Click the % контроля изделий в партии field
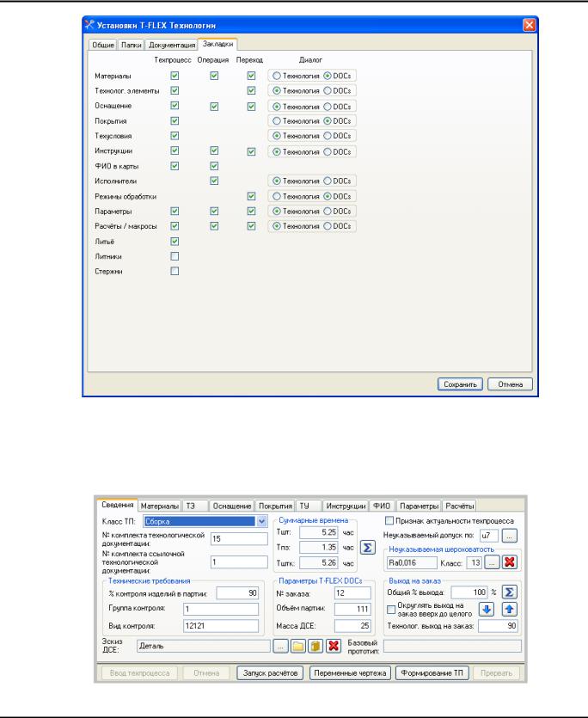The image size is (588, 718). coord(237,593)
